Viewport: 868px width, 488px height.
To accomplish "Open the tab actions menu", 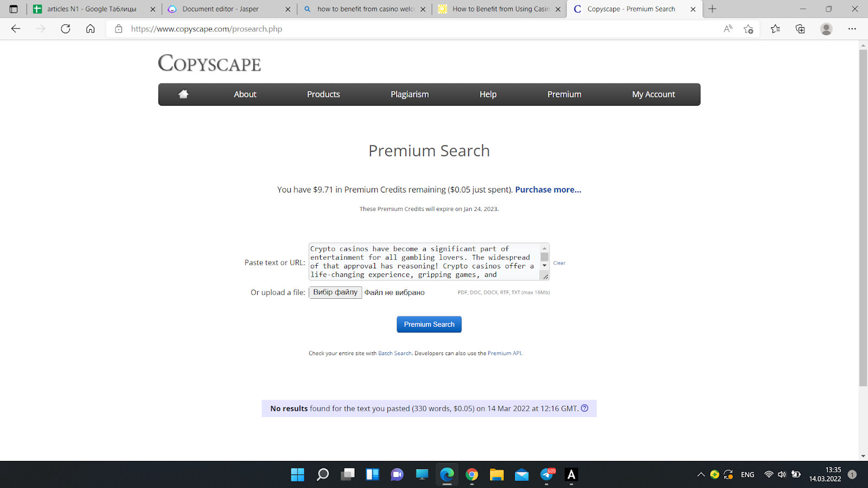I will (x=14, y=9).
